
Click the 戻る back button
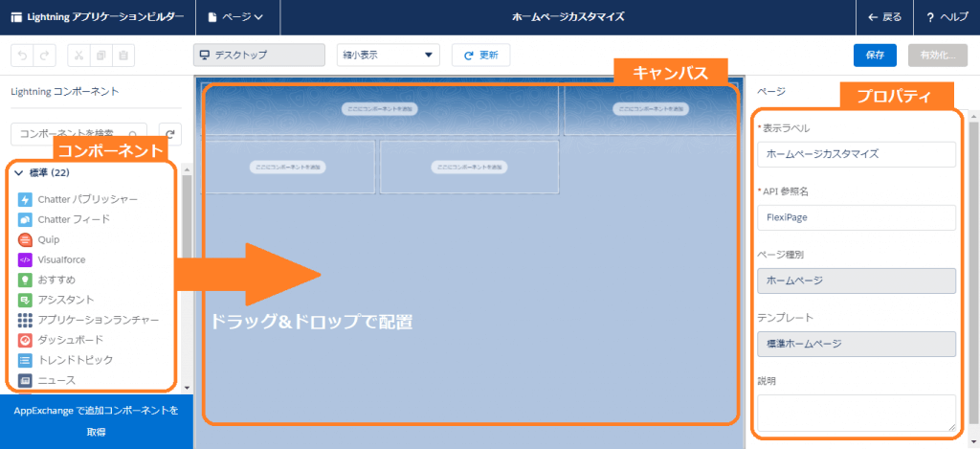(x=885, y=17)
